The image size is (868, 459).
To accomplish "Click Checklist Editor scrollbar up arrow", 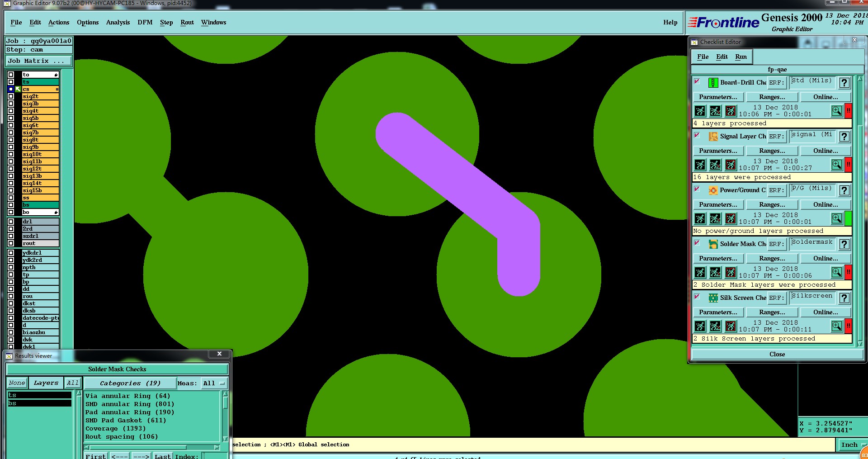I will pyautogui.click(x=859, y=79).
